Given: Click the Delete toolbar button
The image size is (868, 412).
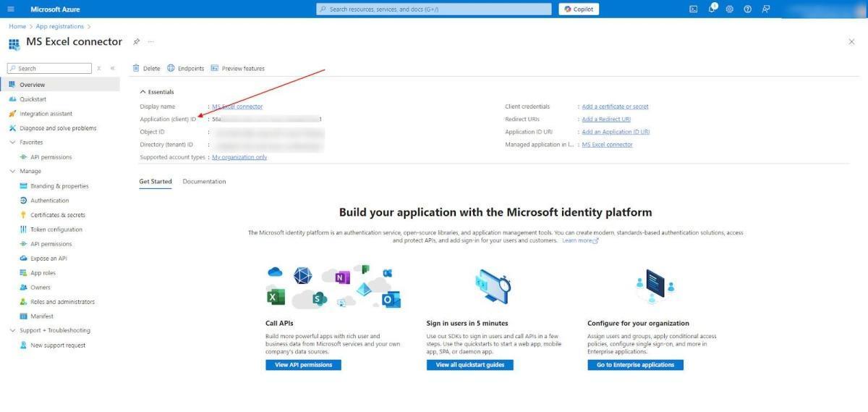Looking at the screenshot, I should pos(146,68).
